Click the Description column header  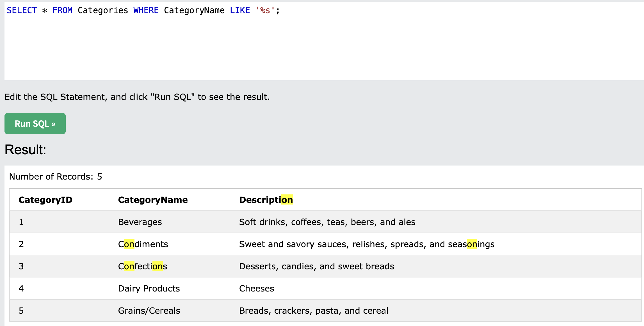point(266,200)
